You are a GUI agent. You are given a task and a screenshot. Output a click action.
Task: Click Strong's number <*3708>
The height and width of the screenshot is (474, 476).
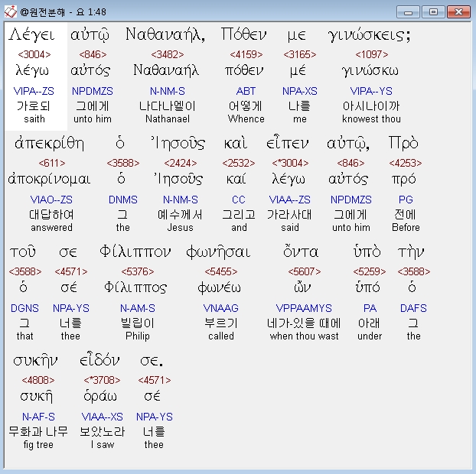102,380
